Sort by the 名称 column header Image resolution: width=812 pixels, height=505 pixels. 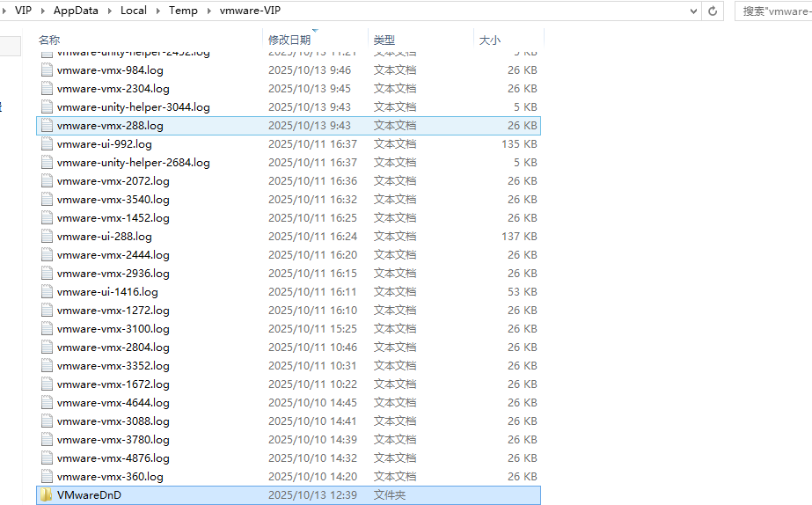coord(49,40)
